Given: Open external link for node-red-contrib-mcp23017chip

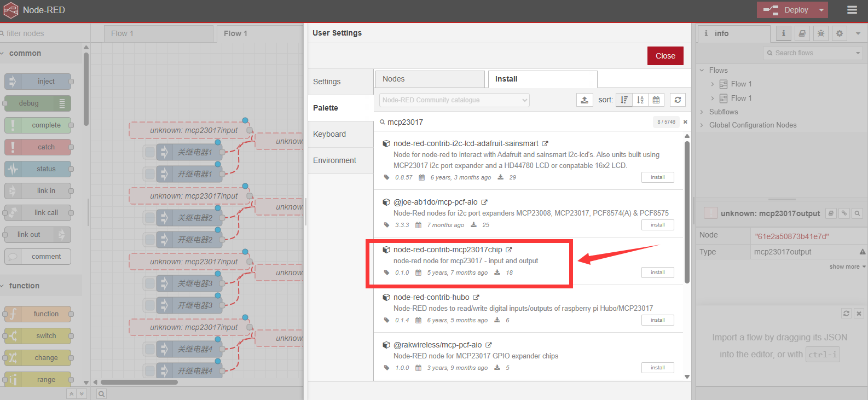Looking at the screenshot, I should (509, 250).
